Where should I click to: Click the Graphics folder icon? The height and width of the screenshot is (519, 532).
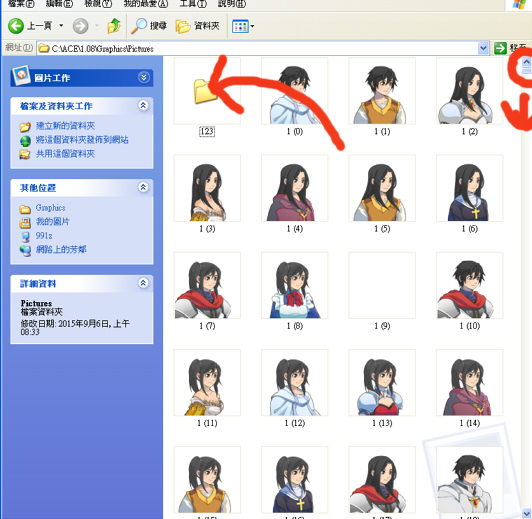25,209
